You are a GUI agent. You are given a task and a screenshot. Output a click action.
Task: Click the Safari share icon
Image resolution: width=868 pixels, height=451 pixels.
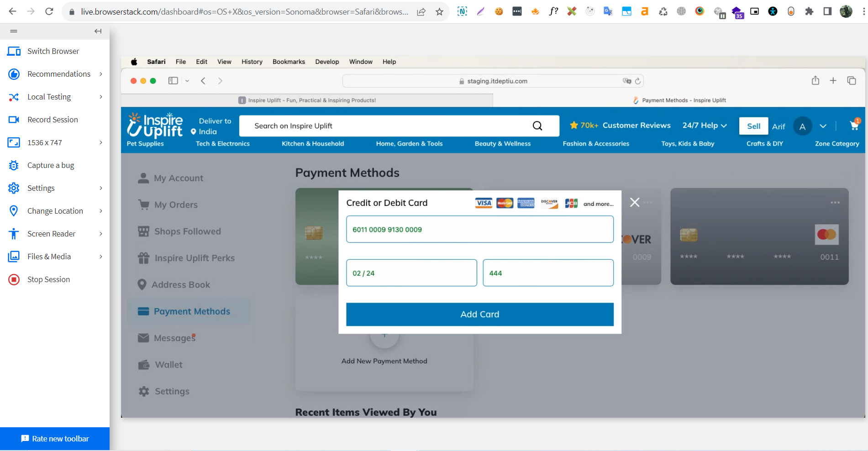point(815,81)
